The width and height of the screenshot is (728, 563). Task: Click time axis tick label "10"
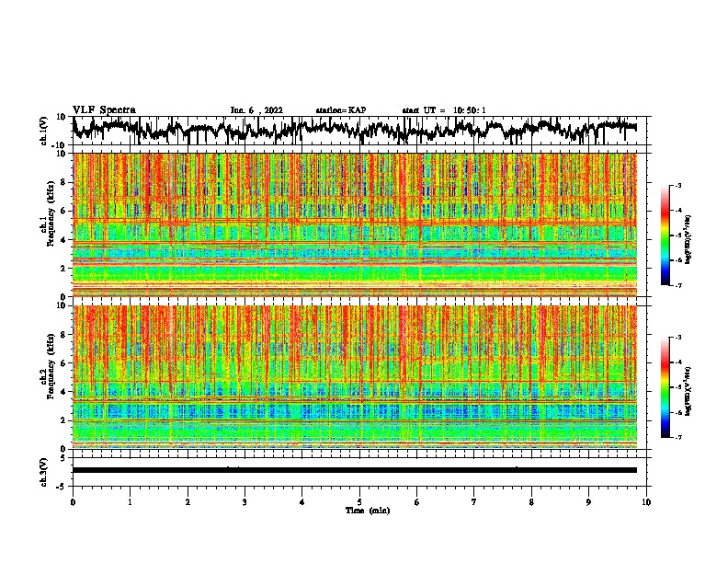[x=646, y=501]
